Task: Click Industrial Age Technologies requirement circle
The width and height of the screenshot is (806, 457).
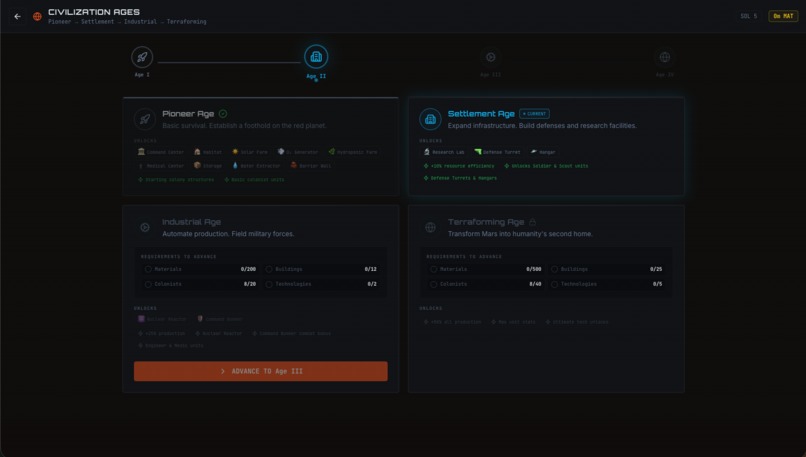Action: click(269, 284)
